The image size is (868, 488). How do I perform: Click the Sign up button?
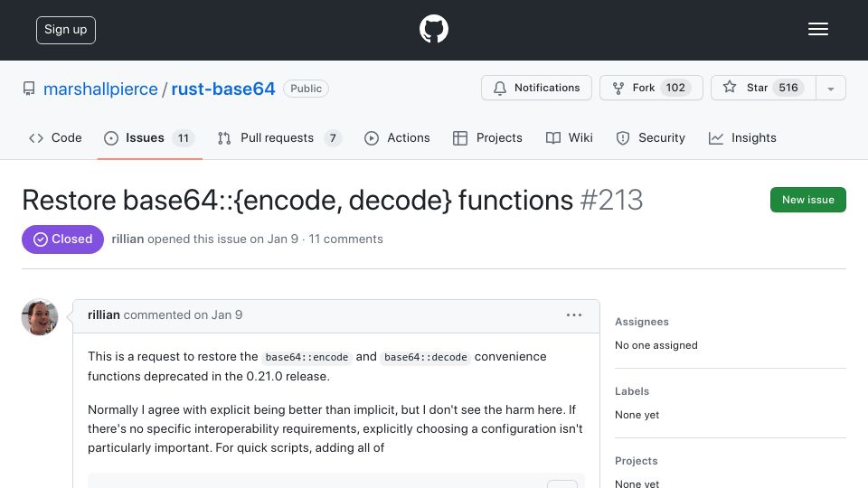click(66, 30)
